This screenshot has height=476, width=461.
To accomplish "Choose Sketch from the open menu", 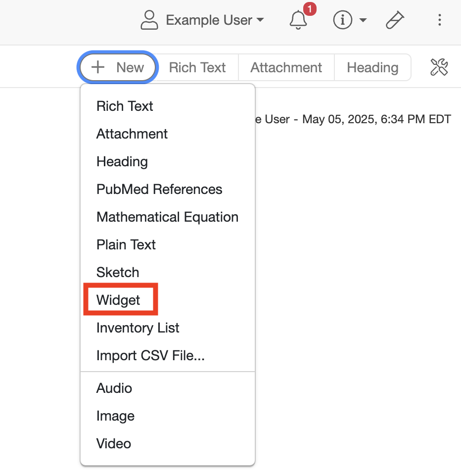I will coord(118,272).
